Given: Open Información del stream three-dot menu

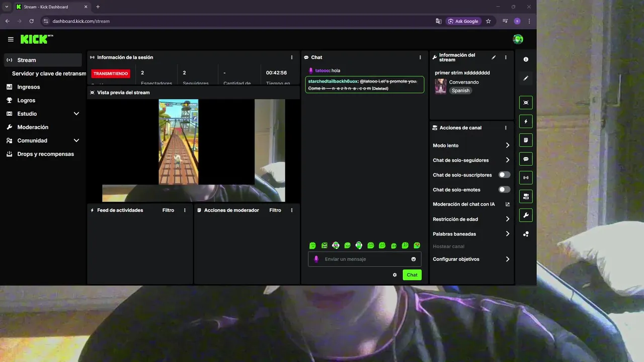Looking at the screenshot, I should [506, 57].
